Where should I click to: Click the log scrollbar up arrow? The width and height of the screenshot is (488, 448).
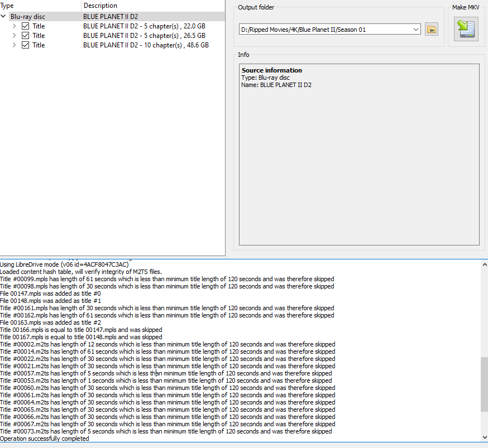click(485, 264)
